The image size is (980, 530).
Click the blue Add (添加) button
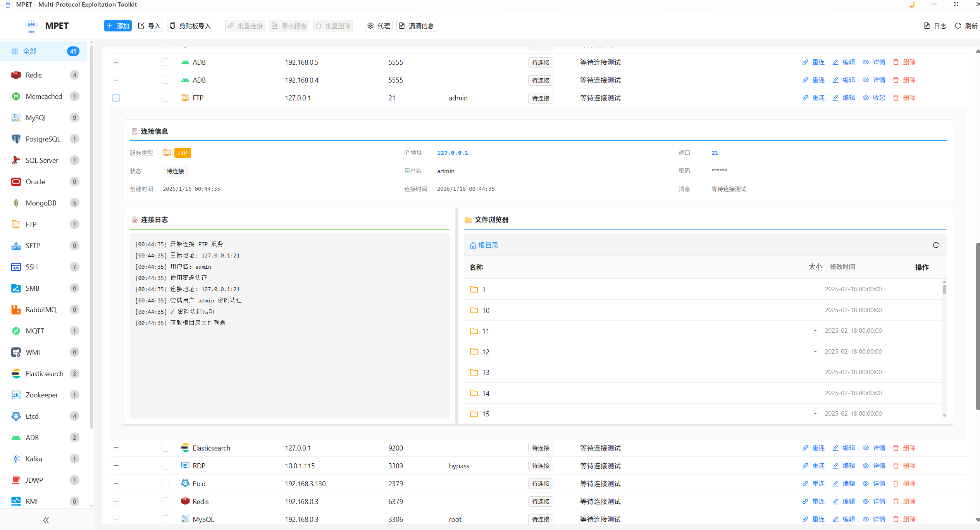coord(118,26)
